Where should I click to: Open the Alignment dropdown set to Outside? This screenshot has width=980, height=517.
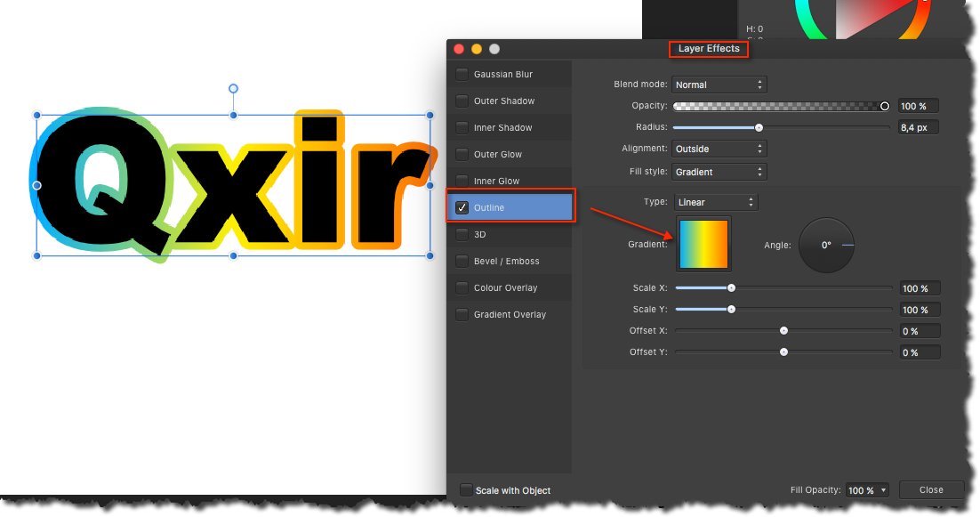pos(719,149)
